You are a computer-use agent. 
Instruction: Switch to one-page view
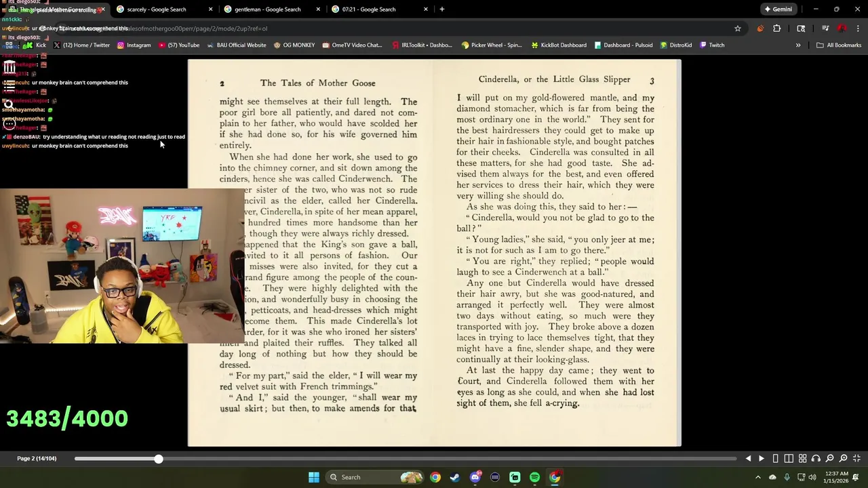(x=775, y=459)
